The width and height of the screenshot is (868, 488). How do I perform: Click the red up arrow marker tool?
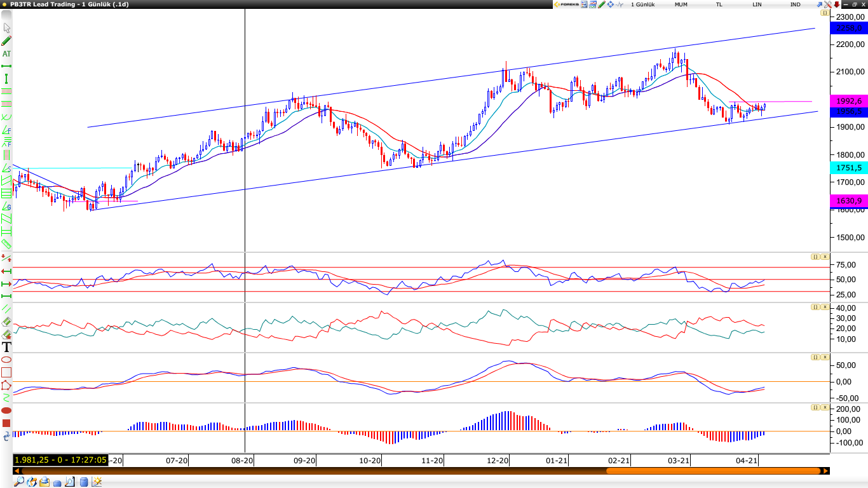click(6, 258)
